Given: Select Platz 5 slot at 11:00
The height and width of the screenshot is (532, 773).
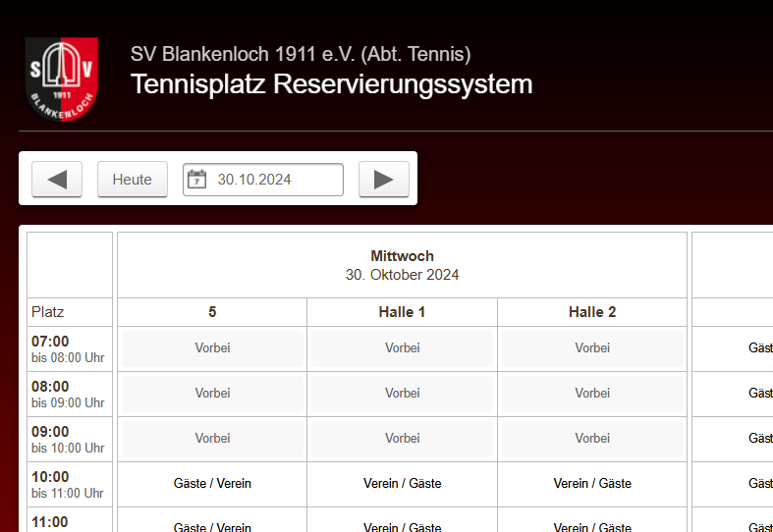Looking at the screenshot, I should pos(212,525).
